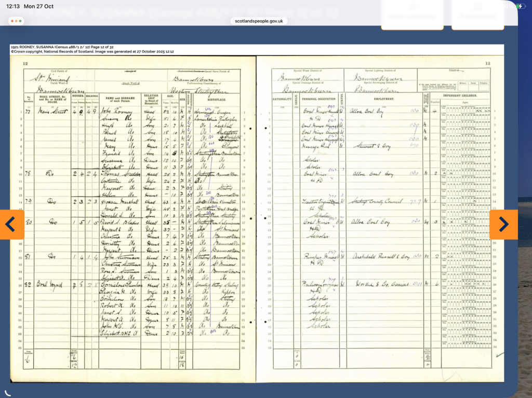This screenshot has height=398, width=532.
Task: Click the battery charging icon in status bar
Action: coord(520,6)
